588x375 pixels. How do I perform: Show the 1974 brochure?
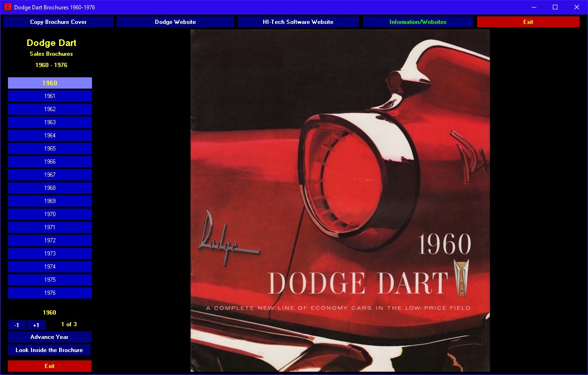50,267
